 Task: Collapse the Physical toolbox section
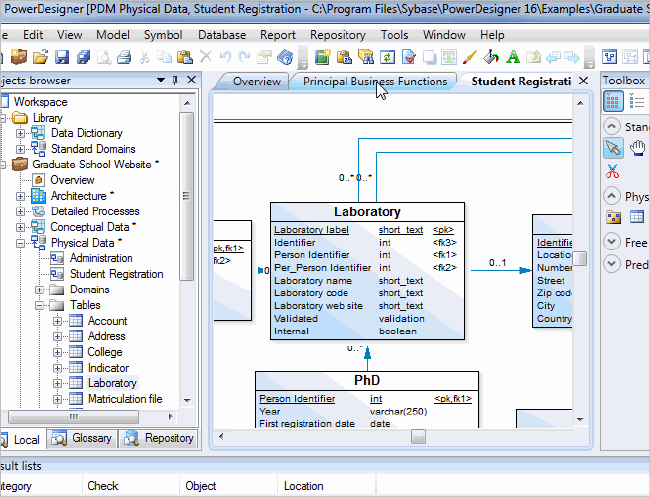pos(612,196)
